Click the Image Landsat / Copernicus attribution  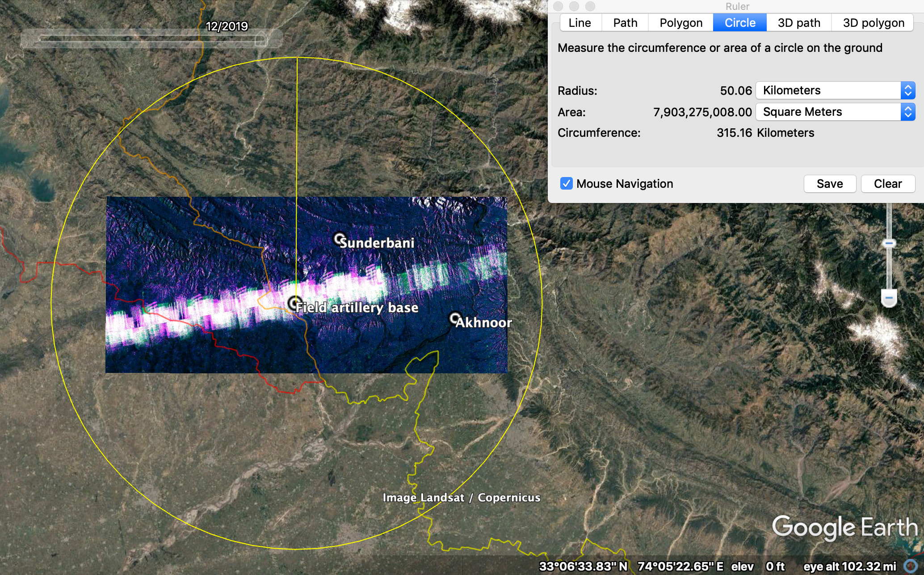[462, 498]
